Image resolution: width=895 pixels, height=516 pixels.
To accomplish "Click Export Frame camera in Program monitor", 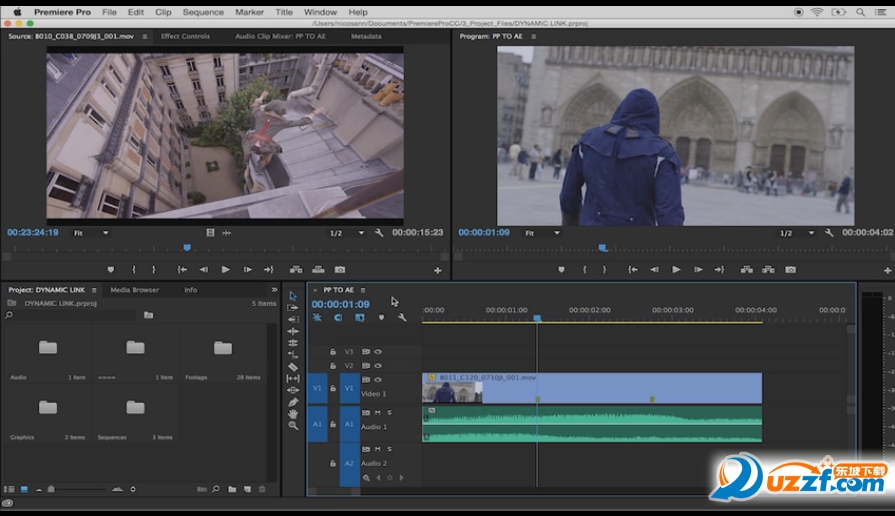I will tap(791, 269).
